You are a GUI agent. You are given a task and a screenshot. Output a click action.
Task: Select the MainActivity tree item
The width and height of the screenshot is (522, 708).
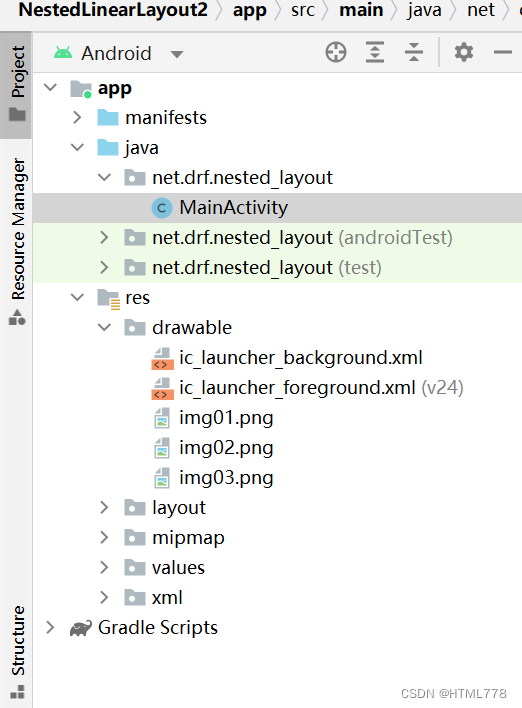coord(277,208)
